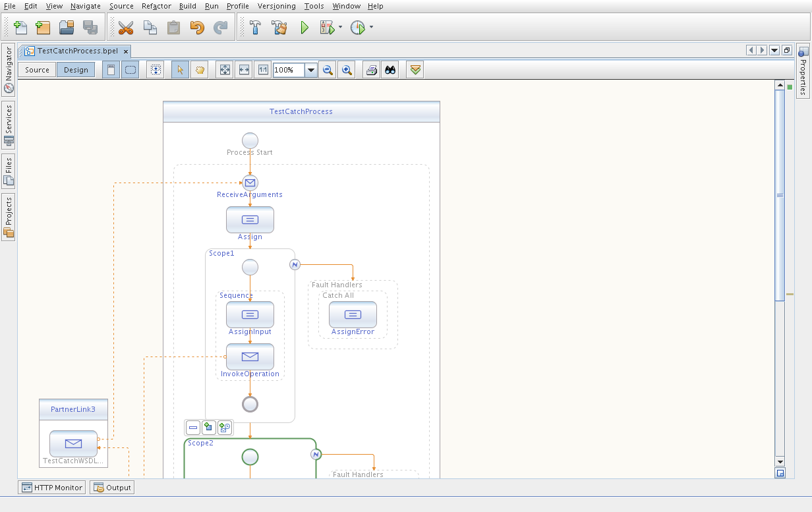The height and width of the screenshot is (512, 812).
Task: Switch to Source view
Action: tap(37, 70)
